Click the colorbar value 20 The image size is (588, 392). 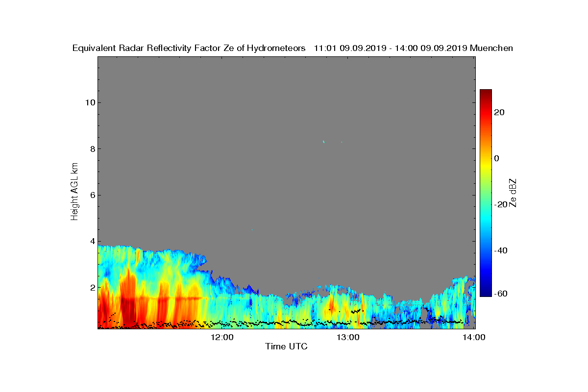click(x=500, y=112)
